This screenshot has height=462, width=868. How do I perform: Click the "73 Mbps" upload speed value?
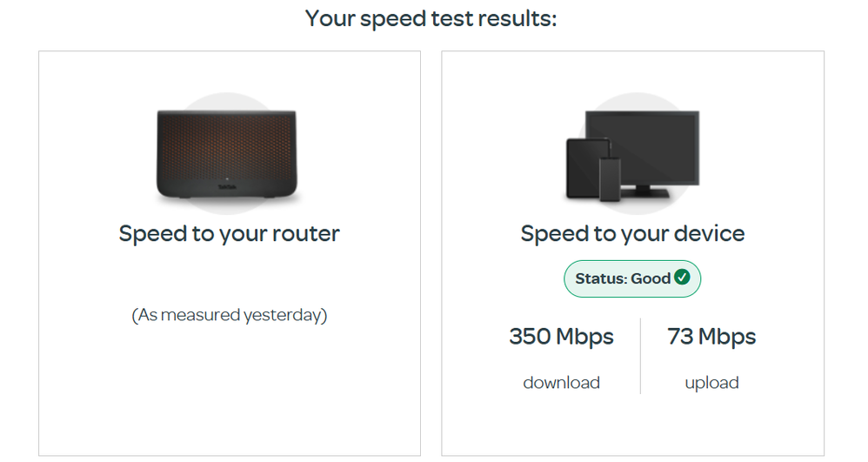711,337
